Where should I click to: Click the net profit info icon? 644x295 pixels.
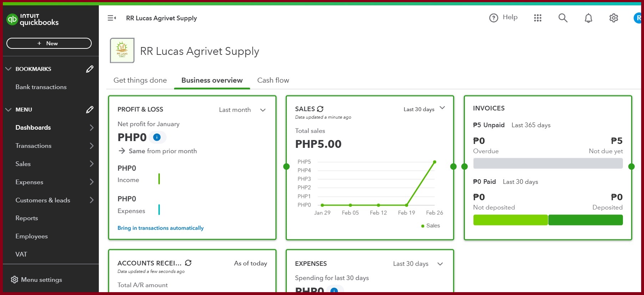click(157, 137)
